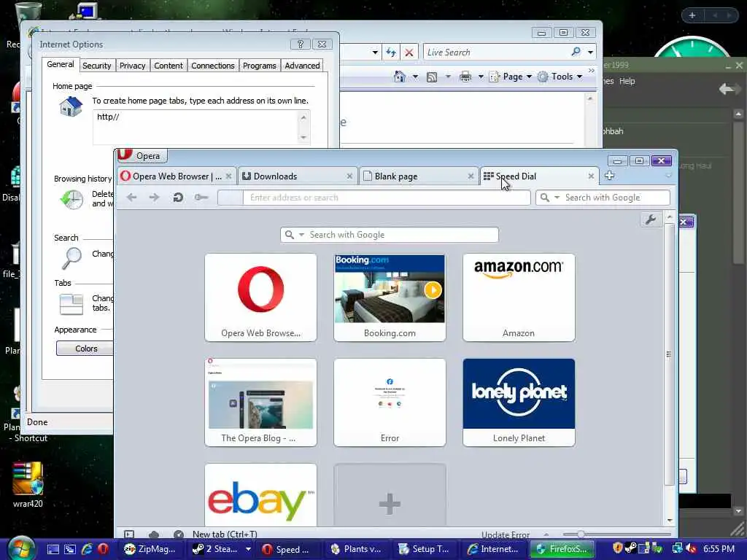Open the Content tab in Internet Options
Image resolution: width=747 pixels, height=560 pixels.
(169, 66)
